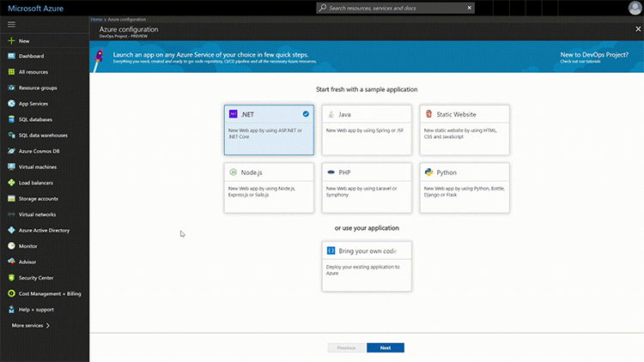The height and width of the screenshot is (362, 644).
Task: Click the PHP logo icon
Action: [x=331, y=172]
